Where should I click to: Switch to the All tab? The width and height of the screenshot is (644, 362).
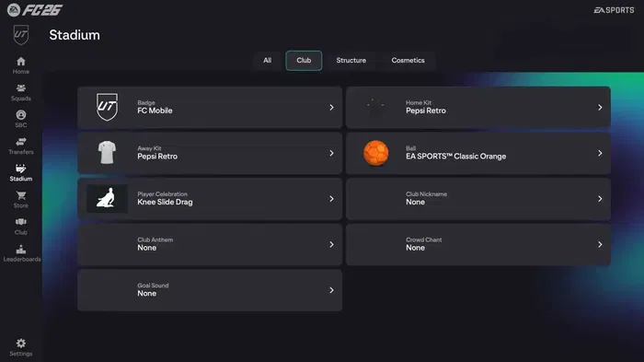click(268, 61)
